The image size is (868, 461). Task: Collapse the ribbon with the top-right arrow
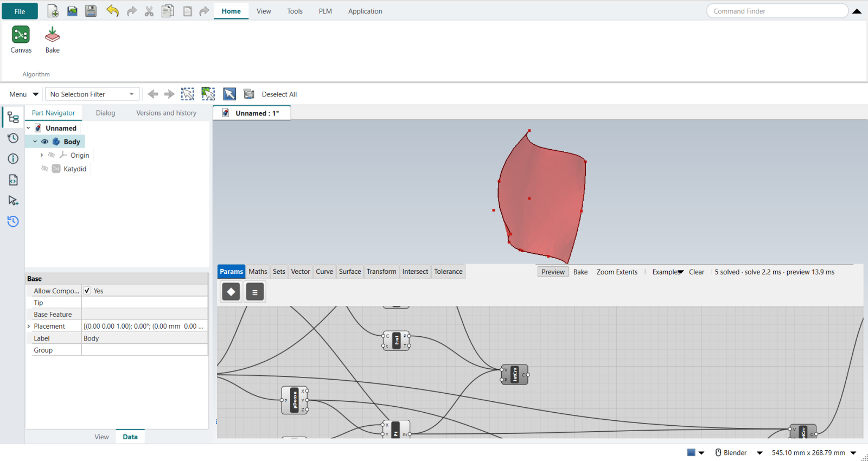tap(857, 11)
